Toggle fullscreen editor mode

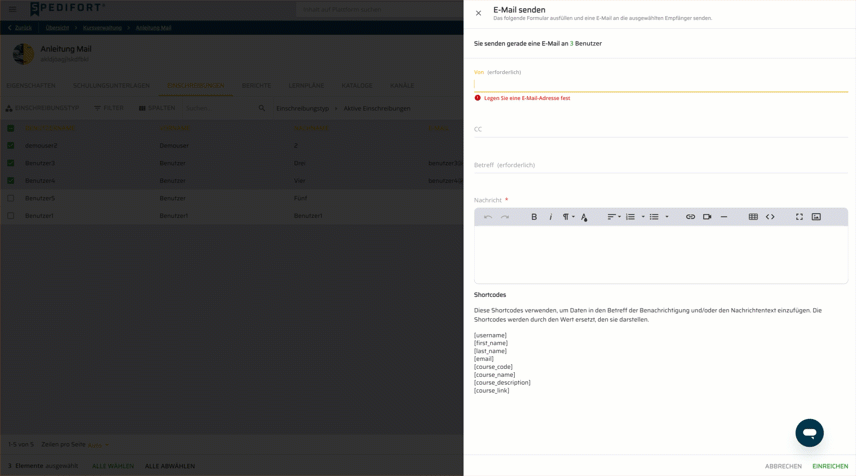(x=799, y=217)
